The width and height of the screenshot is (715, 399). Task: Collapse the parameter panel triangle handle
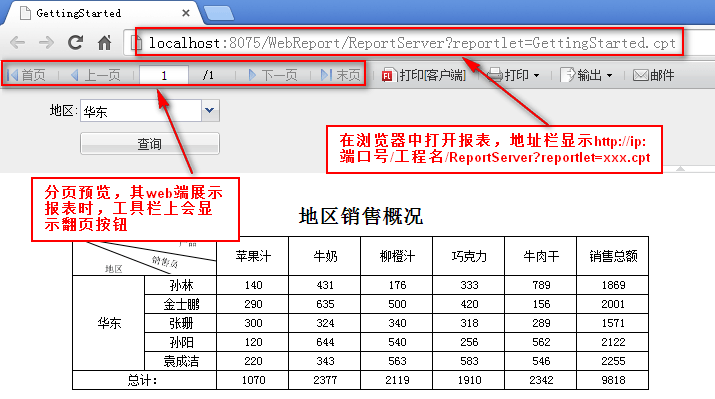680,169
